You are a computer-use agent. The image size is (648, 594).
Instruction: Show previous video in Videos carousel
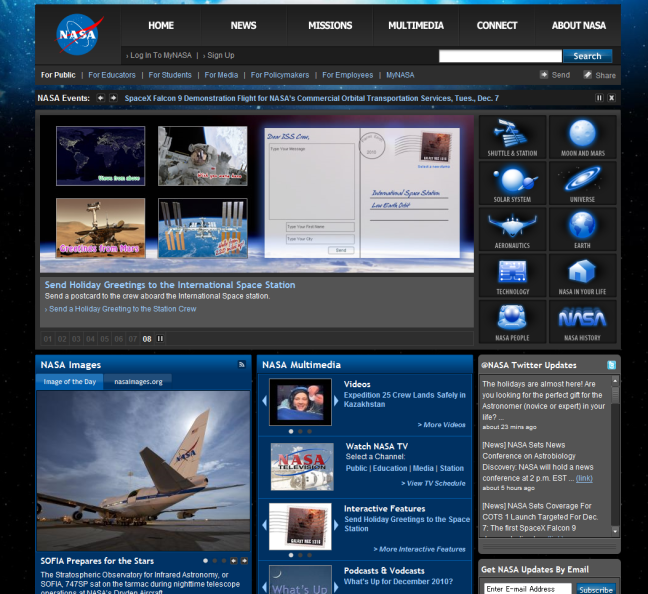pos(264,401)
